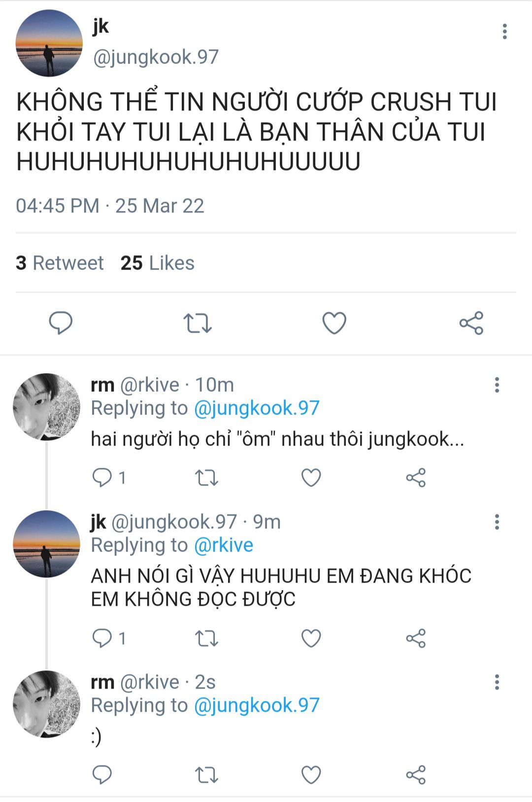Image resolution: width=532 pixels, height=802 pixels.
Task: View the 3 Retweet list
Action: [x=60, y=263]
